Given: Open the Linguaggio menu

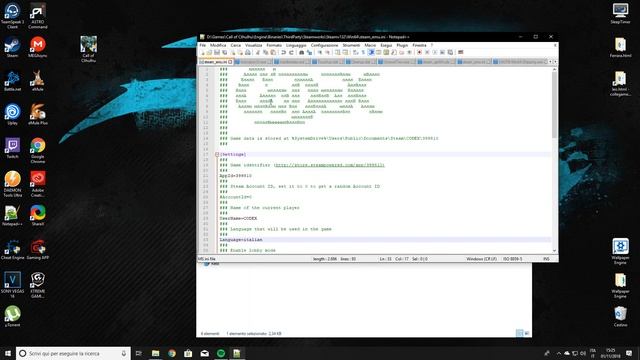Looking at the screenshot, I should [x=296, y=45].
